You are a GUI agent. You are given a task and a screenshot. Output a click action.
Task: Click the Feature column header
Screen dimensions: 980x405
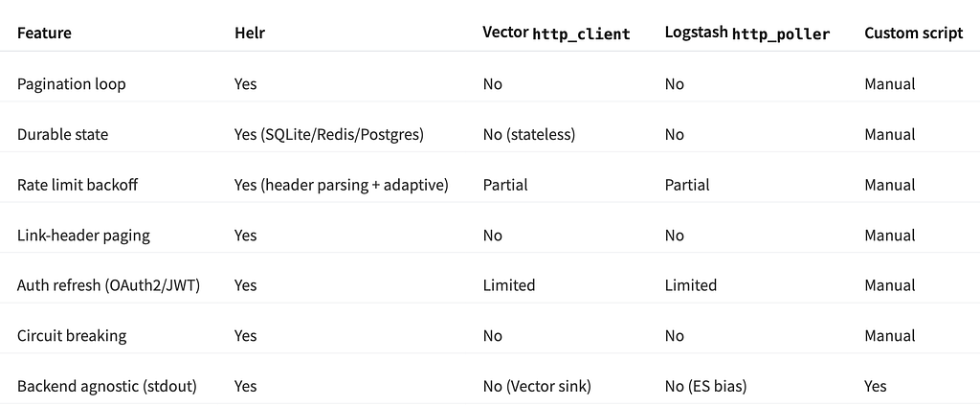[44, 34]
